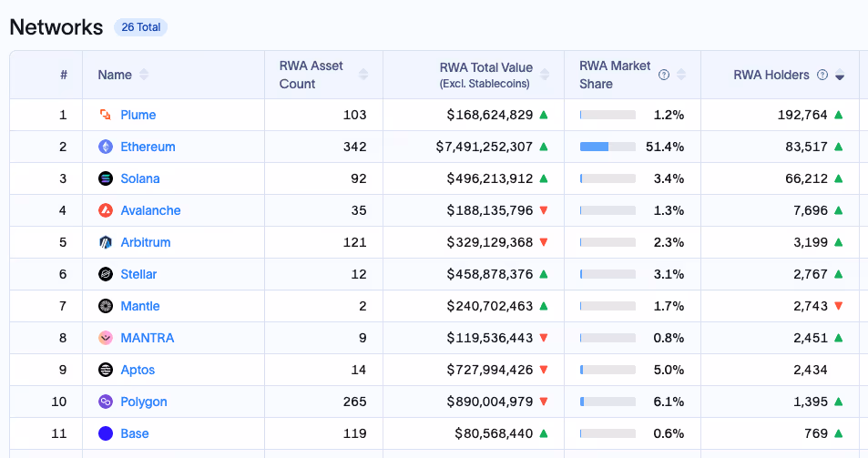Click the green up arrow beside Base holders
The width and height of the screenshot is (868, 458).
[839, 433]
